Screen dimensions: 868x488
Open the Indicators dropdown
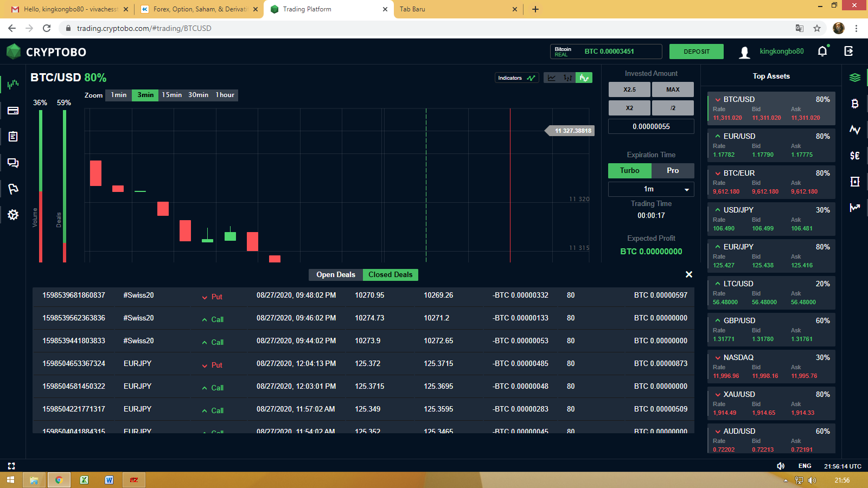(x=517, y=78)
